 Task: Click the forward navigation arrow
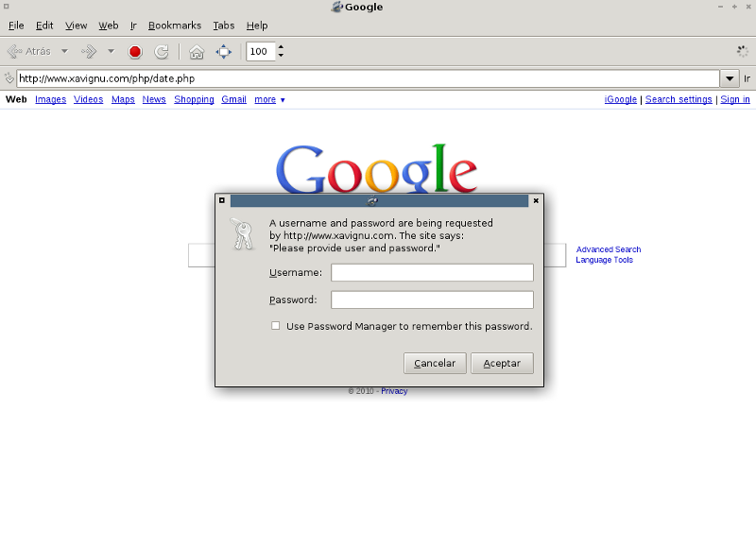[x=90, y=52]
